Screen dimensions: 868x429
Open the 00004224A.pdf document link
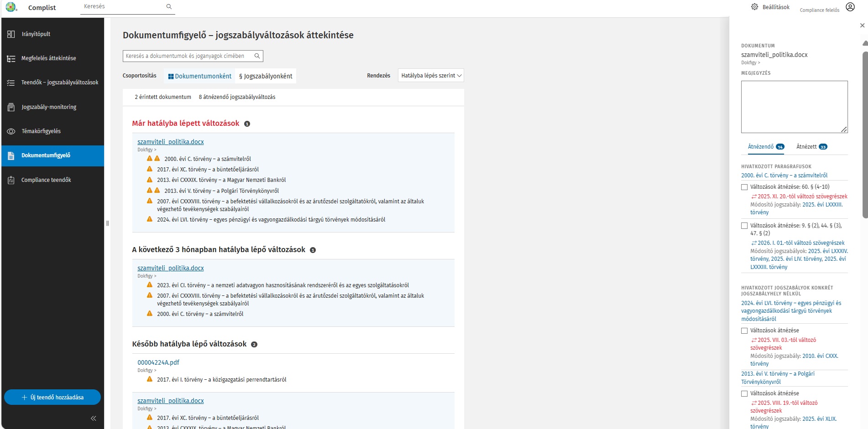[x=158, y=362]
